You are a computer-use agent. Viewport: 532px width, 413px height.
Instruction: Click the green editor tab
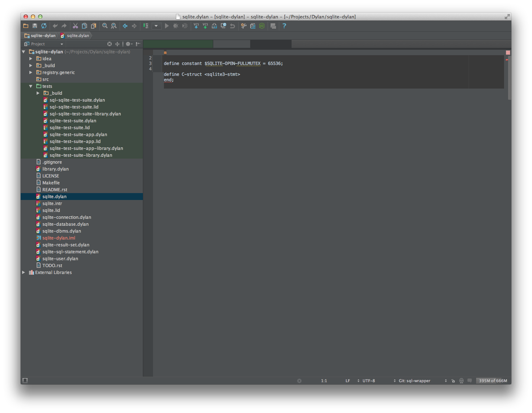(x=178, y=44)
